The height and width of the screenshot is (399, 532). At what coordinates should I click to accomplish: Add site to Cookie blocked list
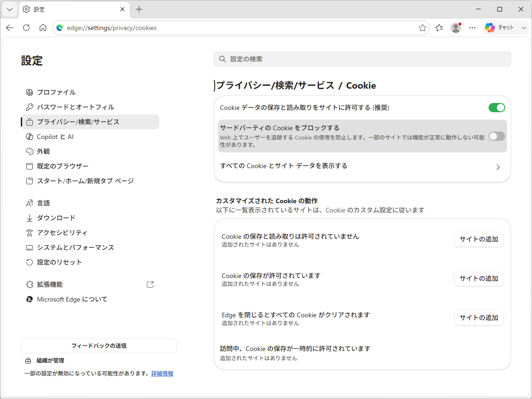coord(479,239)
